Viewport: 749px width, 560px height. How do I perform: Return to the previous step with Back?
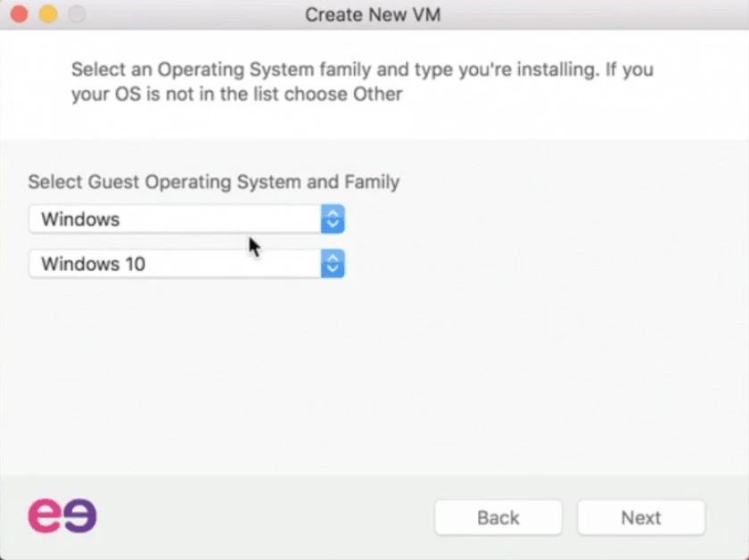498,517
